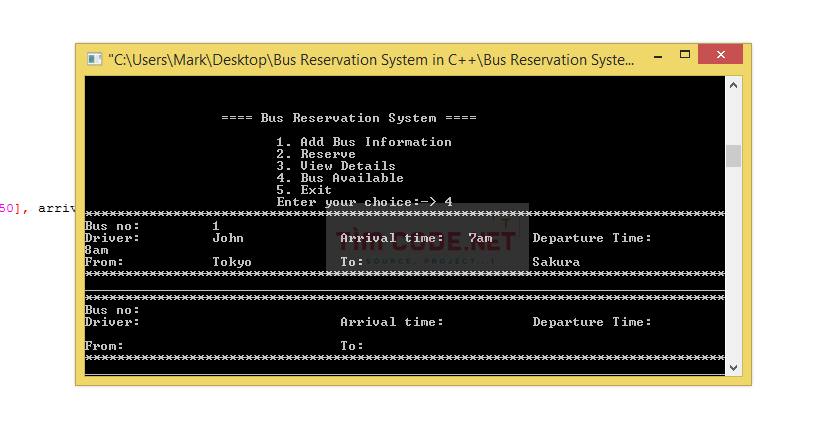
Task: Click the 'arriv' code text behind the console
Action: click(57, 208)
